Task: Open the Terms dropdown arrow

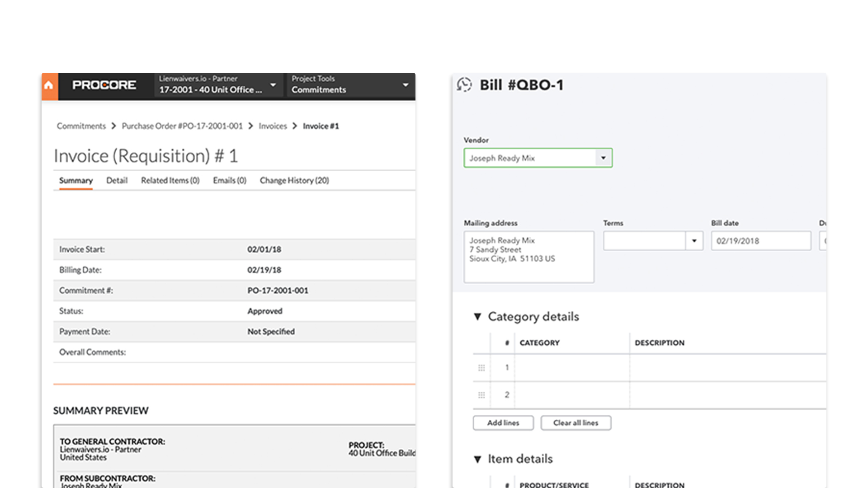Action: tap(694, 241)
